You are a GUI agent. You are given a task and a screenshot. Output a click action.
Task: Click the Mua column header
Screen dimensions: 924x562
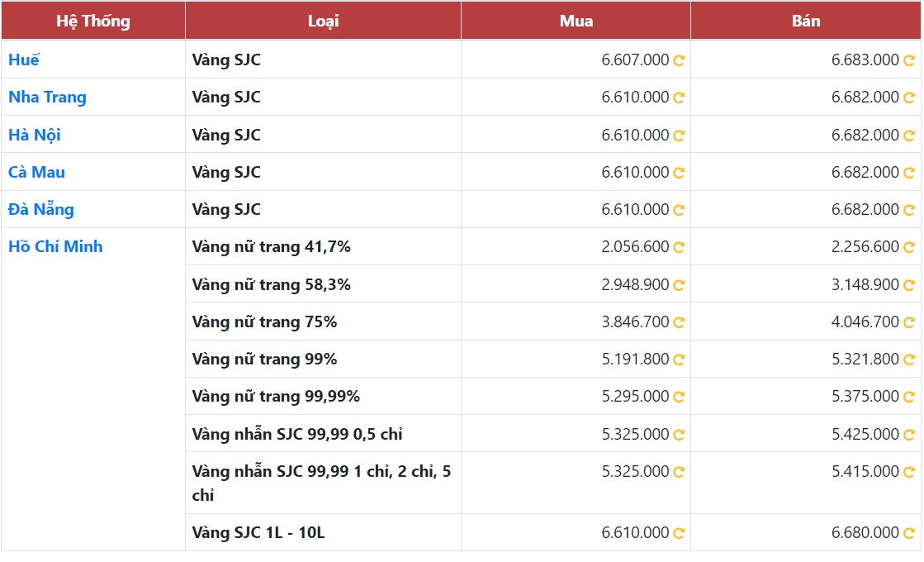[x=576, y=21]
